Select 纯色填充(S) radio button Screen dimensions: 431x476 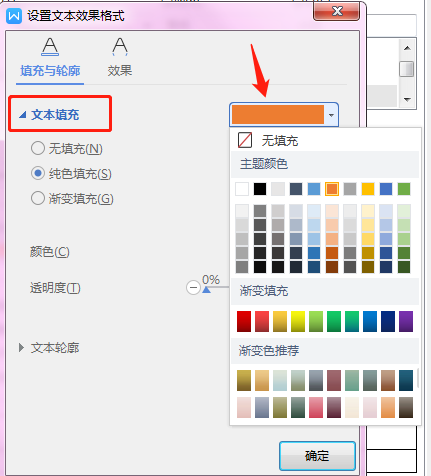[38, 173]
